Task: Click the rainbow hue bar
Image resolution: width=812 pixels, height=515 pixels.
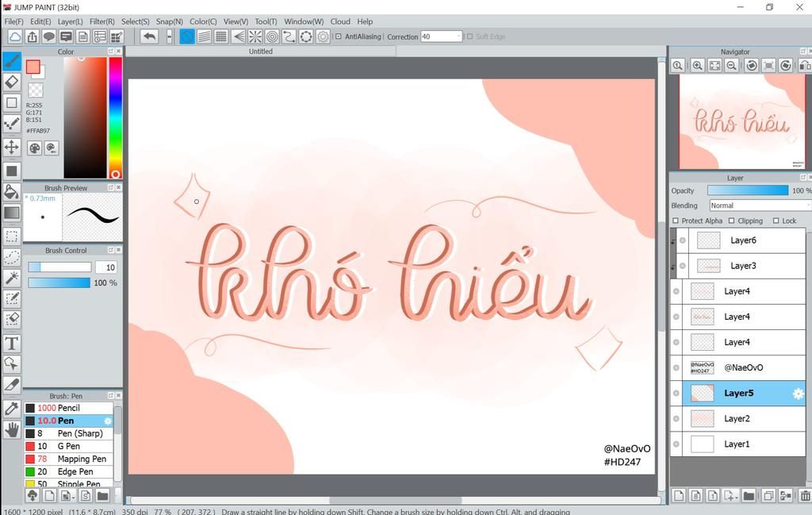Action: point(116,117)
